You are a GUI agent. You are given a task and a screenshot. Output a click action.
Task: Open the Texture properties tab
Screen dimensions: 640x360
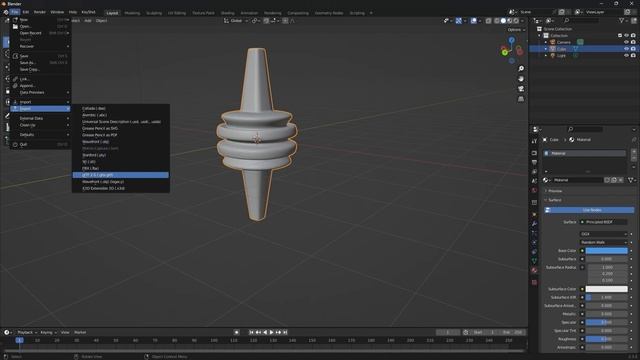click(x=534, y=282)
